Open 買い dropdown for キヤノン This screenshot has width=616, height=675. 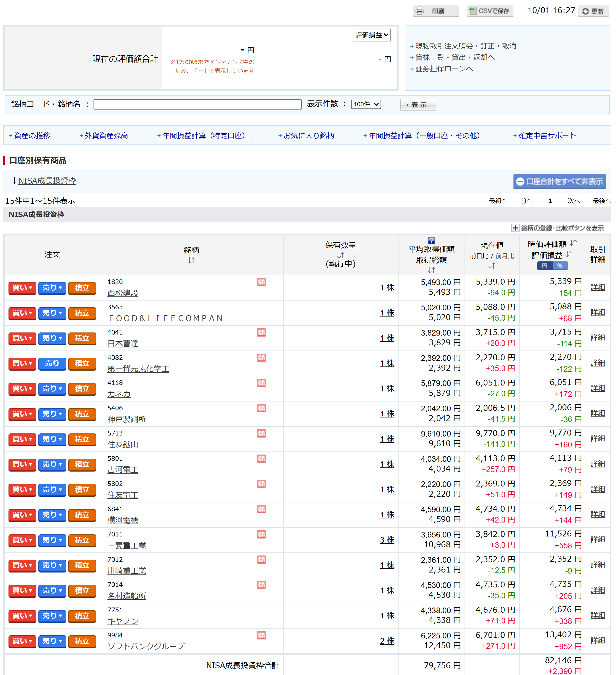[x=22, y=616]
